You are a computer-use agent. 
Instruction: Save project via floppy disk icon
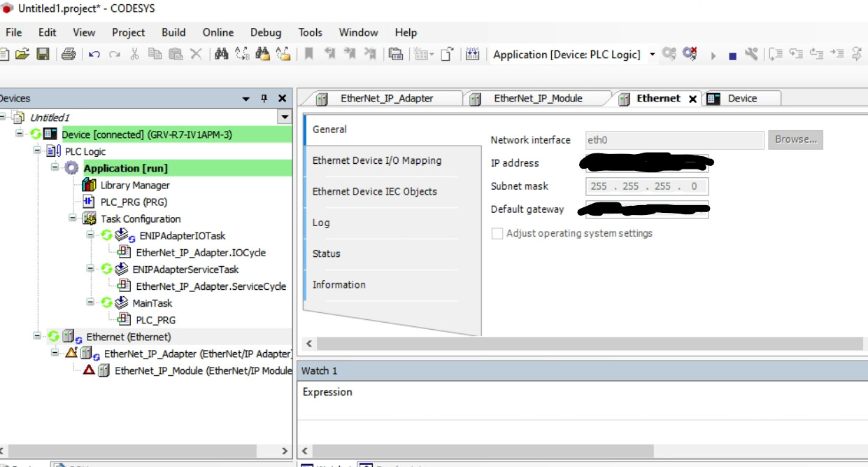tap(43, 54)
